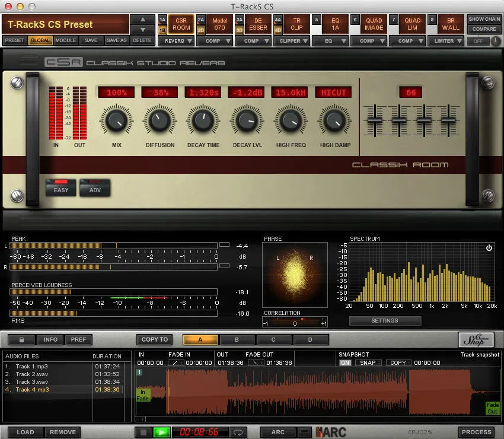The width and height of the screenshot is (504, 439).
Task: Click the lock icon button
Action: coord(22,340)
